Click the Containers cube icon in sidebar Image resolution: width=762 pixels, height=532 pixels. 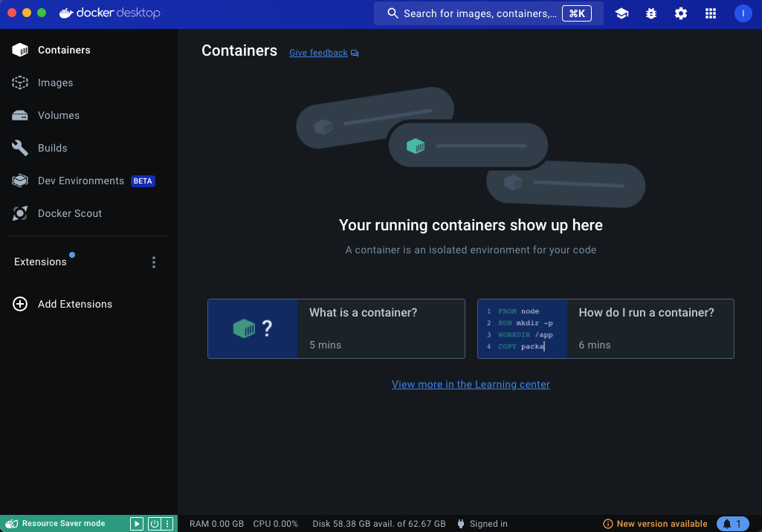click(x=20, y=50)
